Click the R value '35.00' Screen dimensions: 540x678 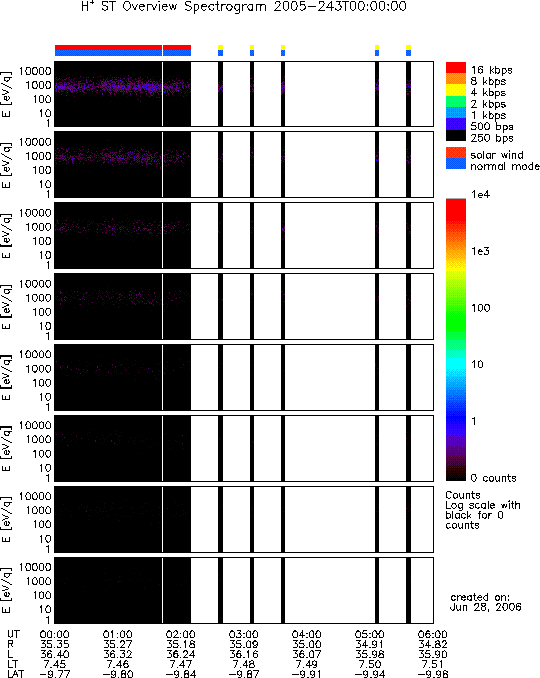click(307, 644)
